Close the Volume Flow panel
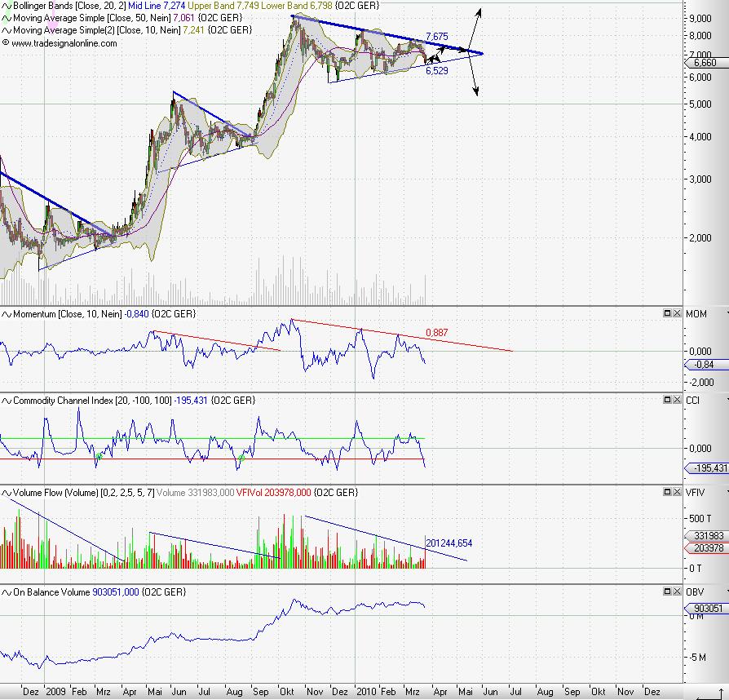 point(676,492)
